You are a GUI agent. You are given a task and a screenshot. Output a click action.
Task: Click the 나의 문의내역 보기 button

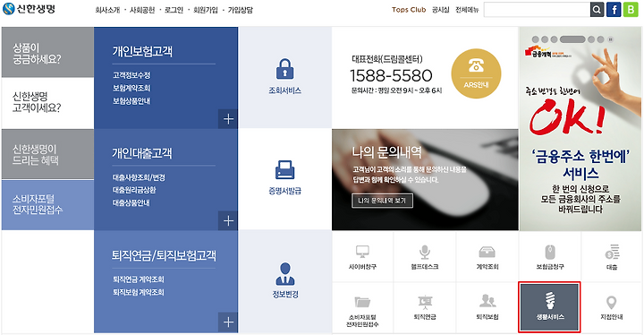[x=383, y=201]
